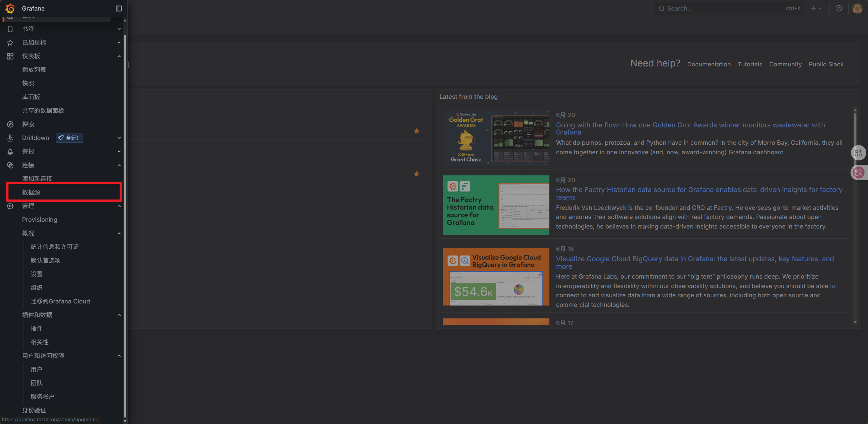The image size is (868, 424).
Task: Open 插件 menu item
Action: (x=36, y=329)
